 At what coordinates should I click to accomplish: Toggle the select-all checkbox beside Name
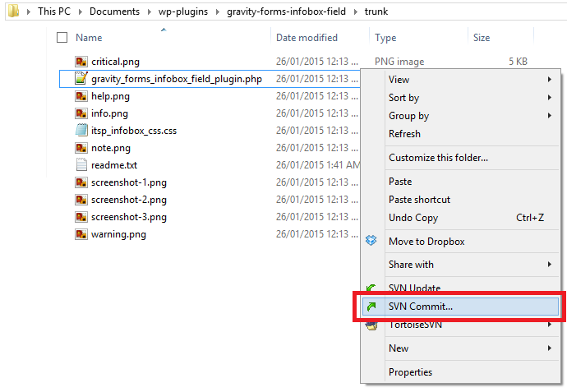coord(62,38)
